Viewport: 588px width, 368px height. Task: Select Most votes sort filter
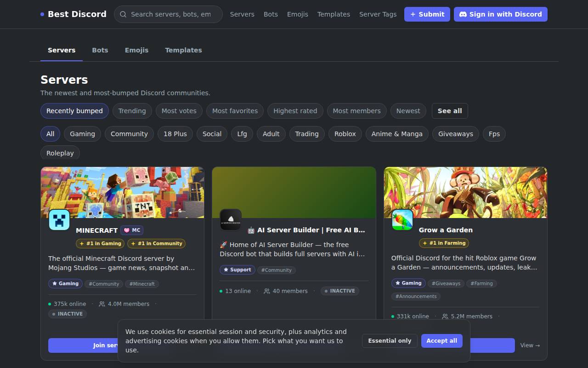pos(179,111)
